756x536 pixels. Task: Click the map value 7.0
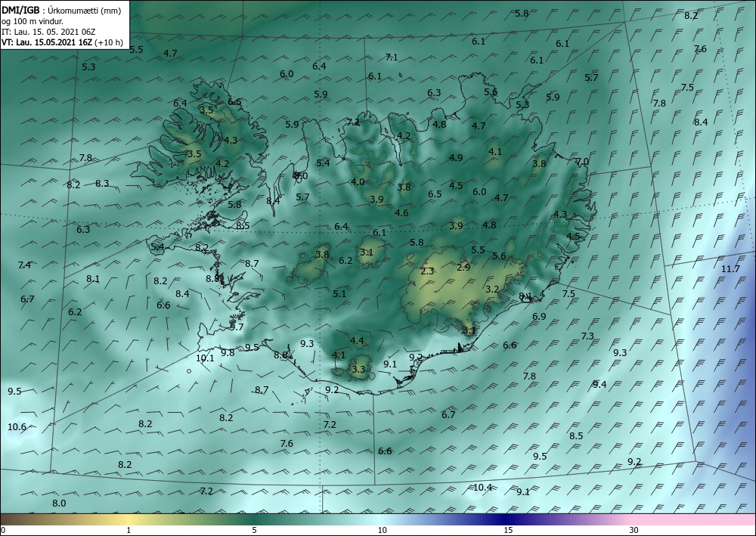point(582,162)
